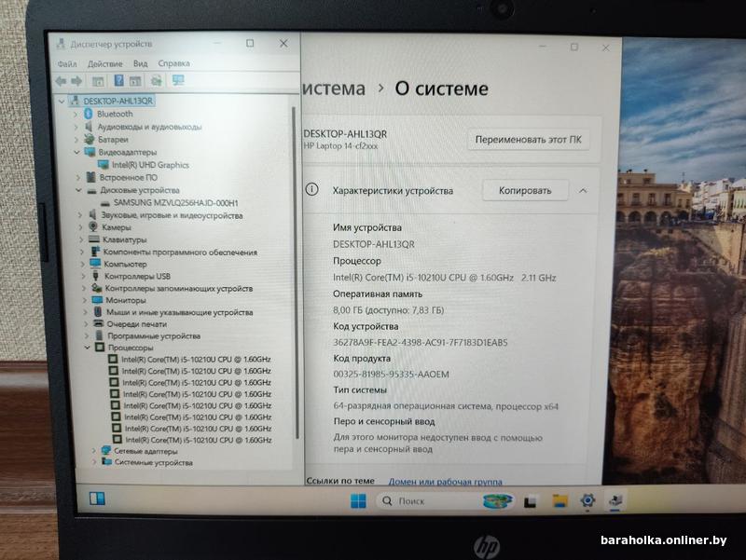Click HP Laptop 14-cf2xxx model text

pos(340,146)
